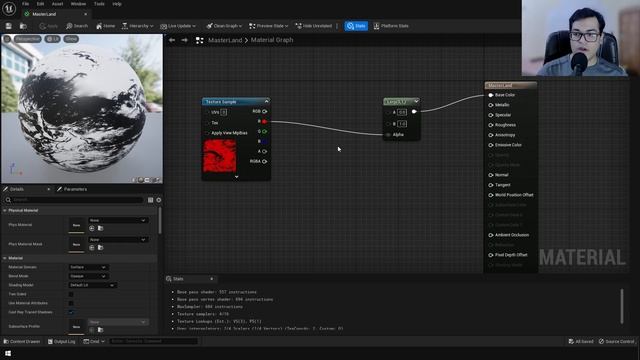Toggle the Stats button in the toolbar
Screen dimensions: 640x360
[356, 26]
